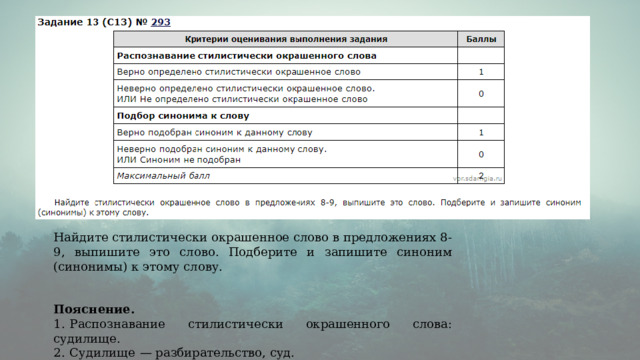
Task: Click the line 'Судилище — разбирательство, суд.'
Action: (174, 353)
